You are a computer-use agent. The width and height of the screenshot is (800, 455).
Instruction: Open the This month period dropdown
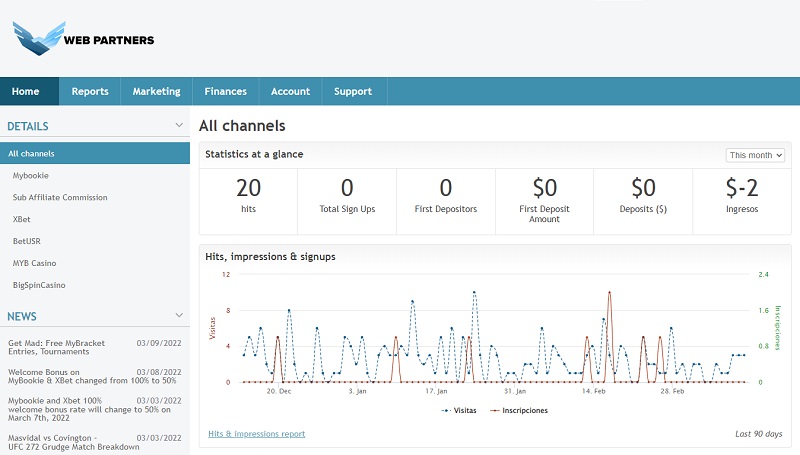click(755, 155)
